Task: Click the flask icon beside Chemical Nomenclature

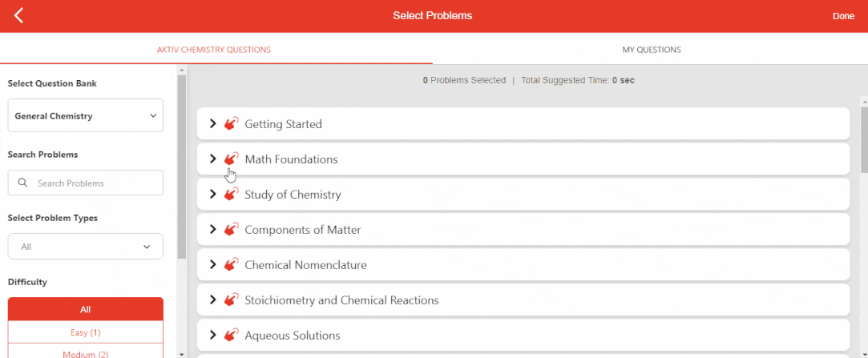Action: tap(232, 264)
